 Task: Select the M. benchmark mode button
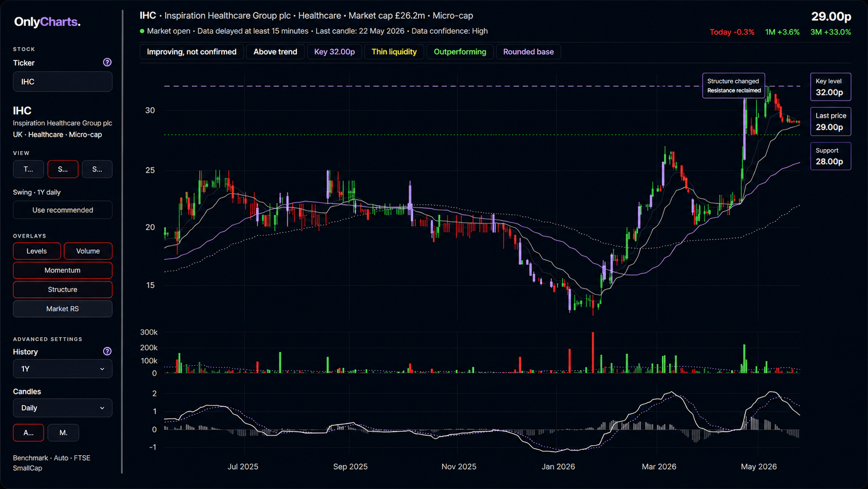(x=63, y=432)
